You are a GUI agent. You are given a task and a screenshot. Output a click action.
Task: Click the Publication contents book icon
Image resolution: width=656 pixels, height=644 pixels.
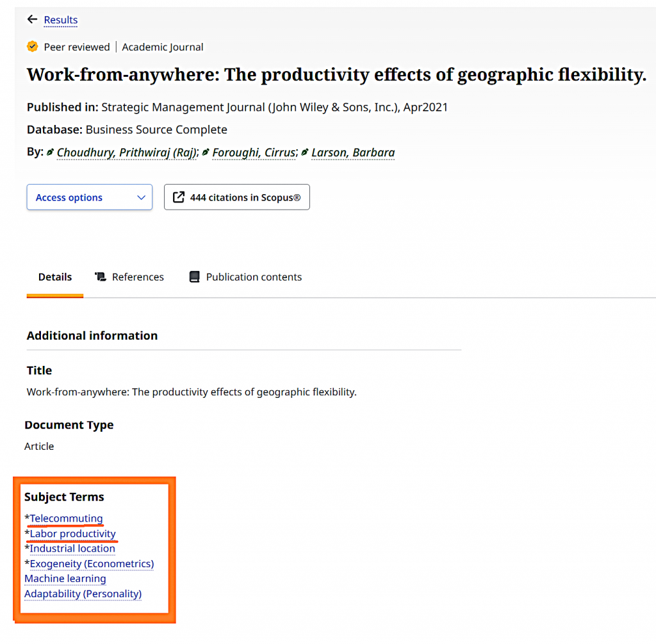(x=195, y=277)
